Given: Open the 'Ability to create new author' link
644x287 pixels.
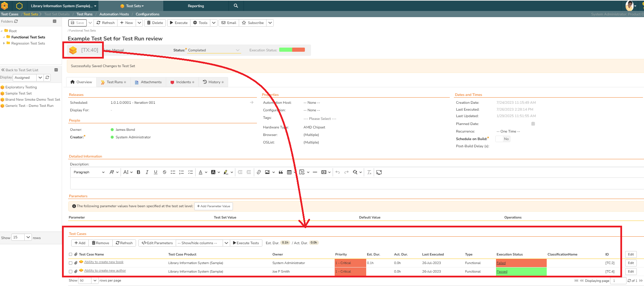Looking at the screenshot, I should click(105, 271).
